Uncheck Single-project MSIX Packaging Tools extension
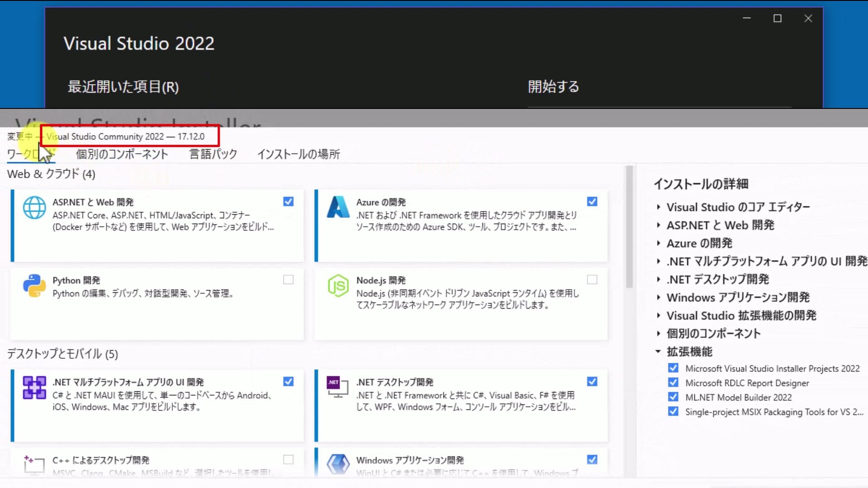The width and height of the screenshot is (868, 488). (673, 412)
